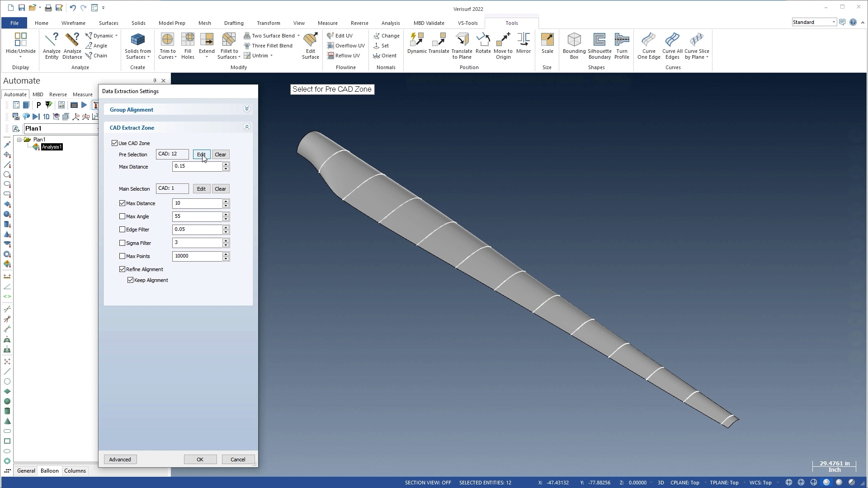Click the run plan play icon in Automate

pyautogui.click(x=84, y=105)
